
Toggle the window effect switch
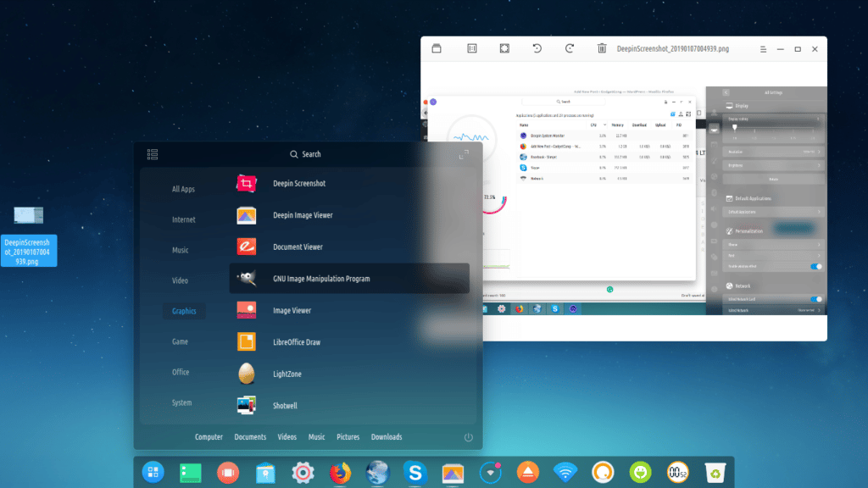point(815,265)
